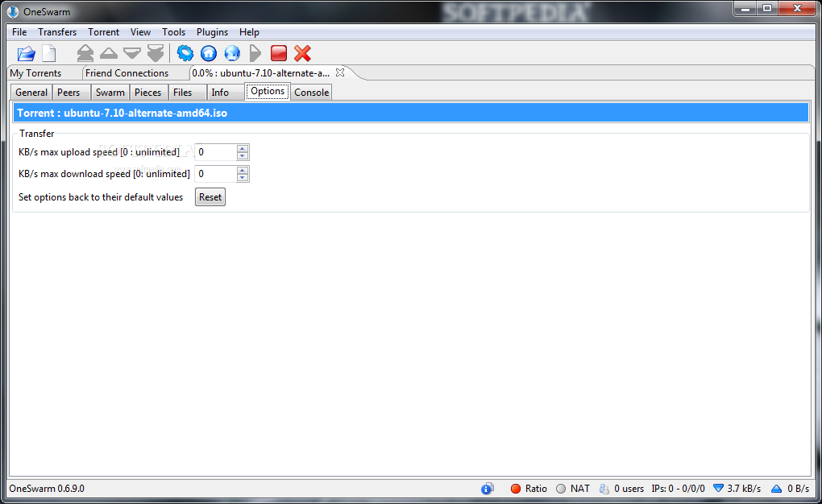
Task: Open a torrent file via the folder icon
Action: pos(26,53)
